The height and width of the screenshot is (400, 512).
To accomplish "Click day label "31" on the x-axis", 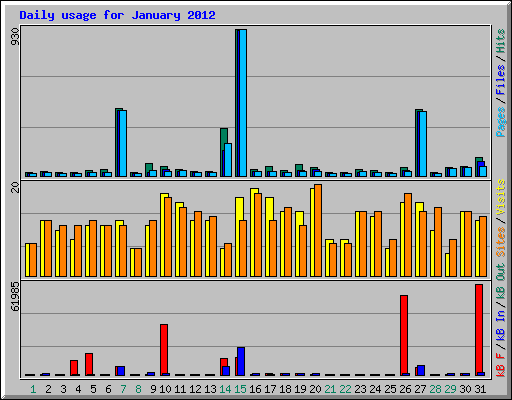I will coord(480,389).
